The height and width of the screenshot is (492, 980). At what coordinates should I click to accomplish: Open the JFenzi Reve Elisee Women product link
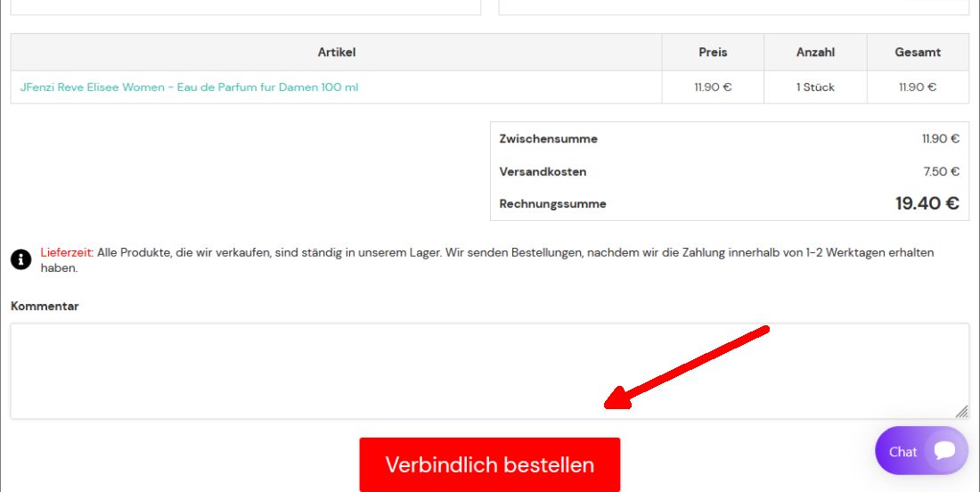point(190,86)
